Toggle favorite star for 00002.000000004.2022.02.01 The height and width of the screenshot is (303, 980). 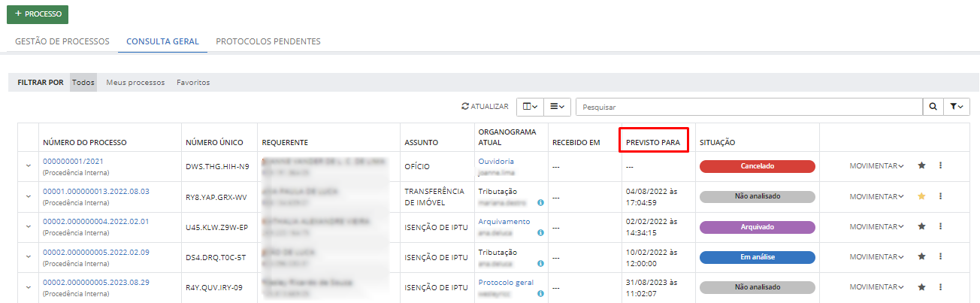pos(921,226)
